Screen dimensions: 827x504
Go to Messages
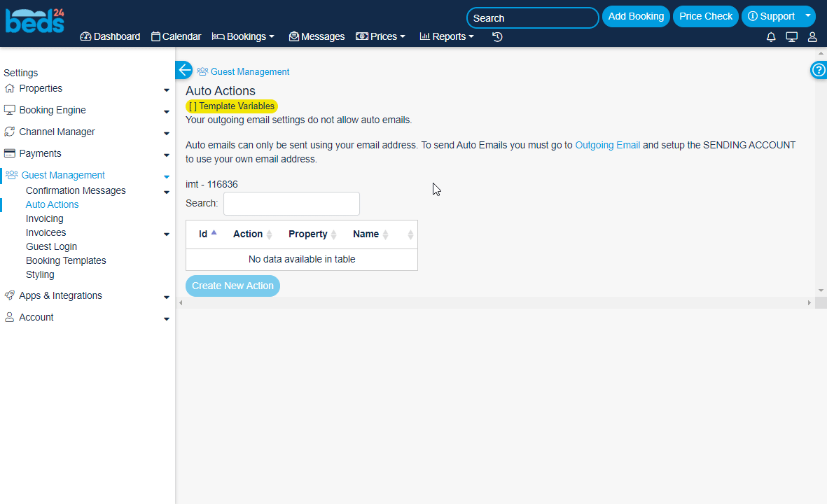[317, 36]
